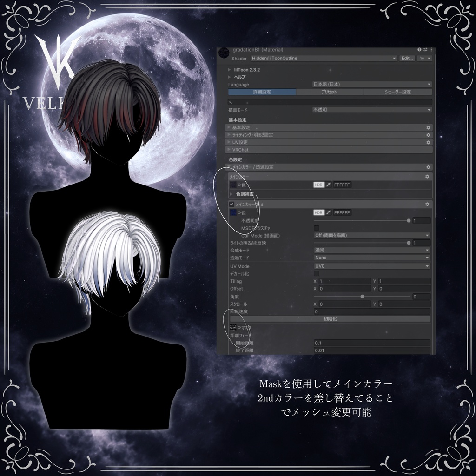Click the property search field
The image size is (476, 476).
tap(330, 102)
